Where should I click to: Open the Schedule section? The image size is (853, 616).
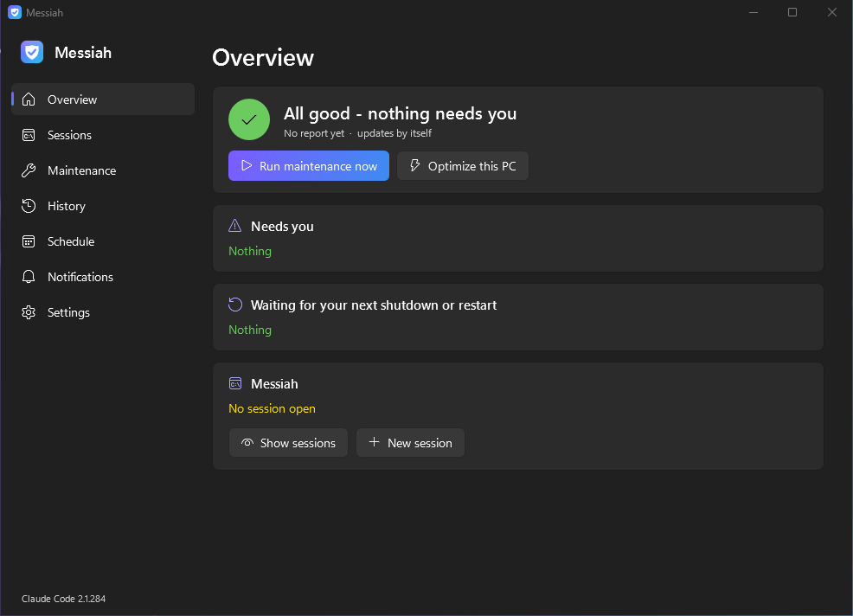click(x=103, y=241)
